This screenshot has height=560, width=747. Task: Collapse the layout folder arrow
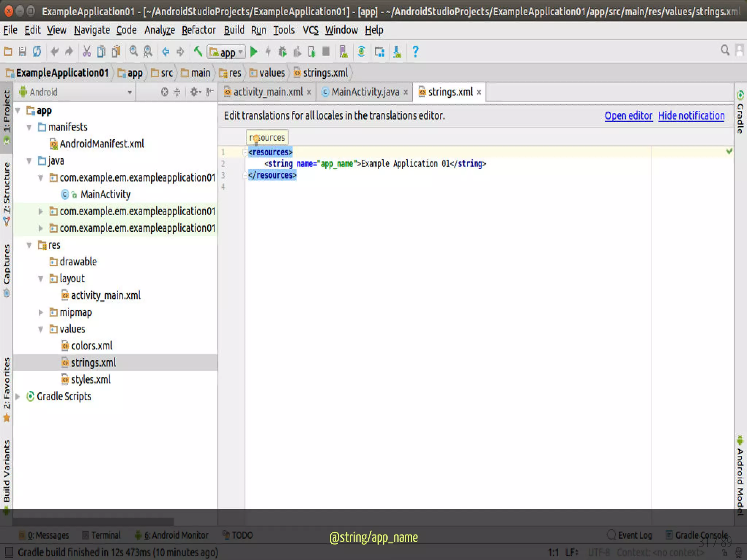pyautogui.click(x=41, y=279)
